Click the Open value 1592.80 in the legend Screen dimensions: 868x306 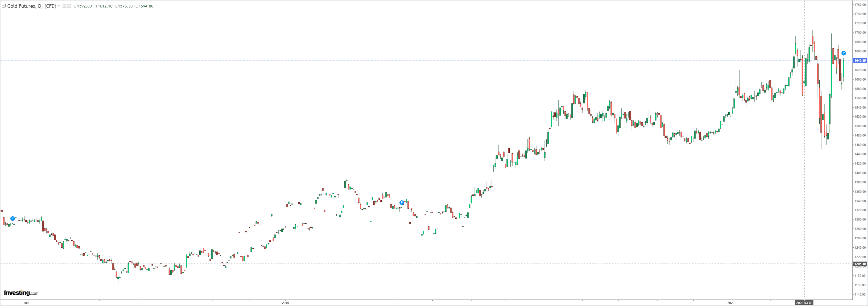pos(84,6)
